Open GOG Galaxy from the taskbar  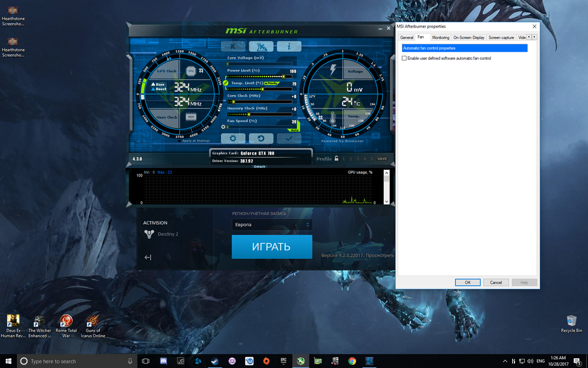pyautogui.click(x=232, y=361)
